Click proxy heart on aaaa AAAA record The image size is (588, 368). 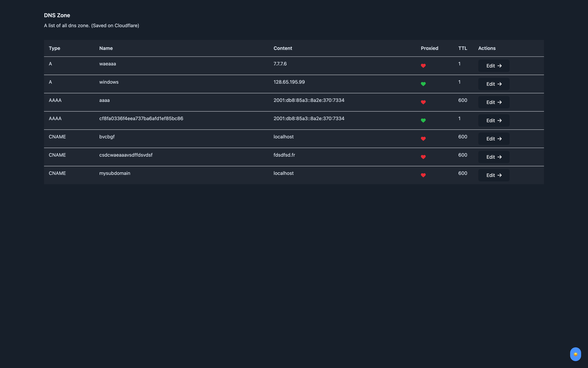(x=423, y=102)
